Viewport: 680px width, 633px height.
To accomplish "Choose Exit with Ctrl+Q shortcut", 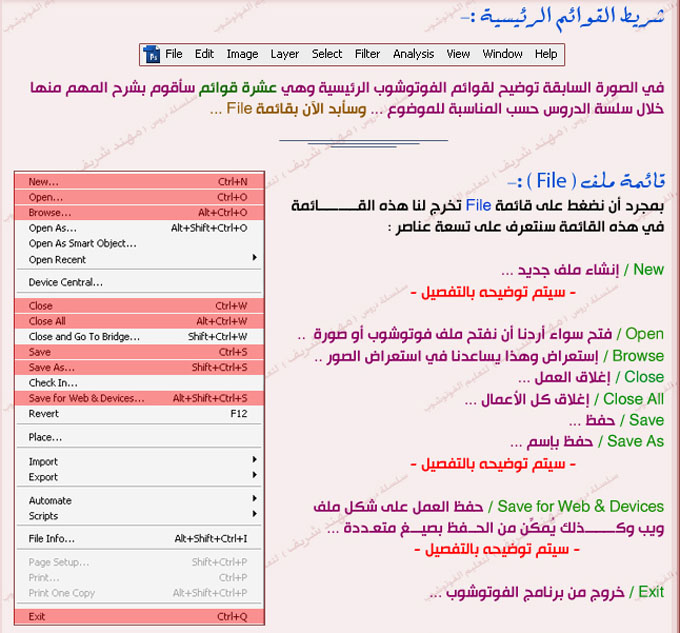I will (139, 617).
